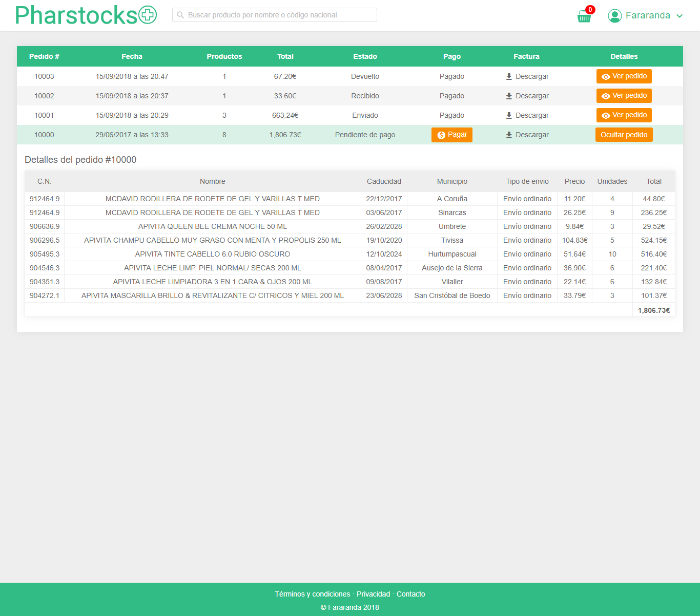Click the Factura column header

[x=527, y=56]
